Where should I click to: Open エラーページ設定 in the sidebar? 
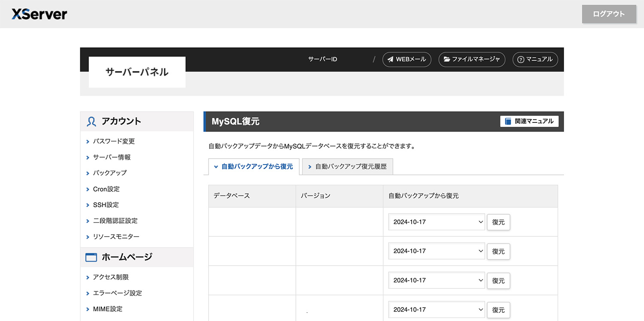tap(117, 293)
